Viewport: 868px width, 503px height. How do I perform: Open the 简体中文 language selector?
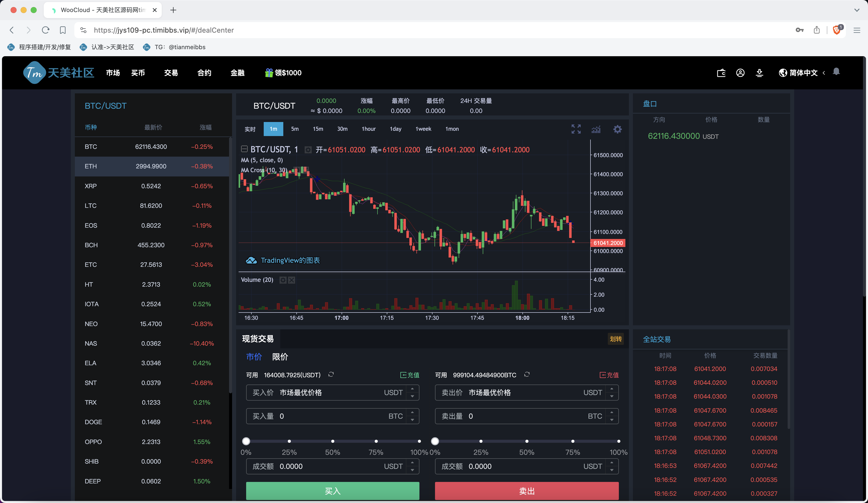point(803,73)
